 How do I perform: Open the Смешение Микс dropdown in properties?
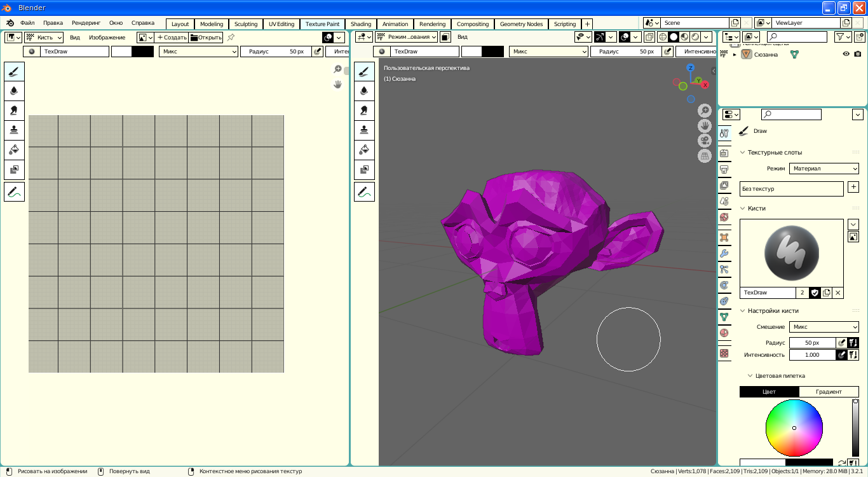[824, 327]
